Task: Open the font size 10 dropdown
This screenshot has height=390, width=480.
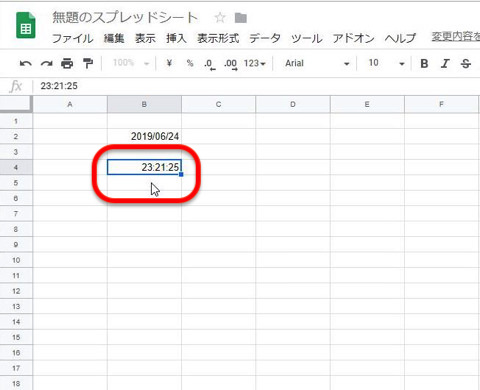Action: click(x=386, y=63)
